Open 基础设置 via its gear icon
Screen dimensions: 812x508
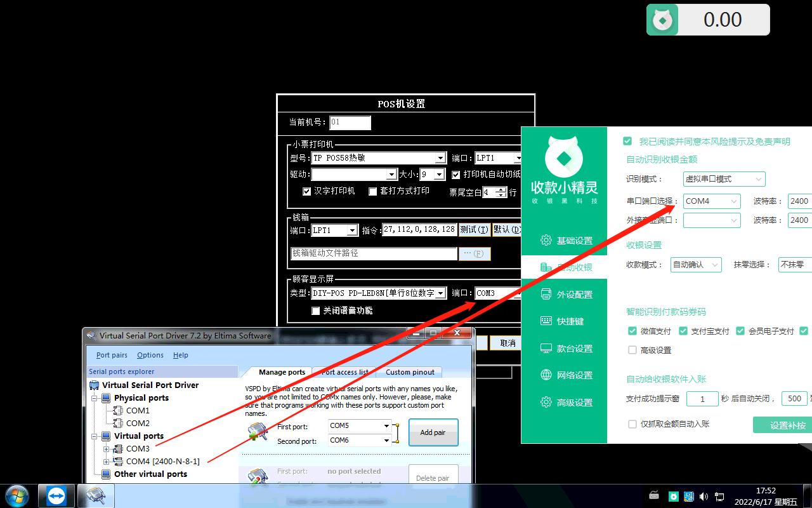(x=546, y=240)
